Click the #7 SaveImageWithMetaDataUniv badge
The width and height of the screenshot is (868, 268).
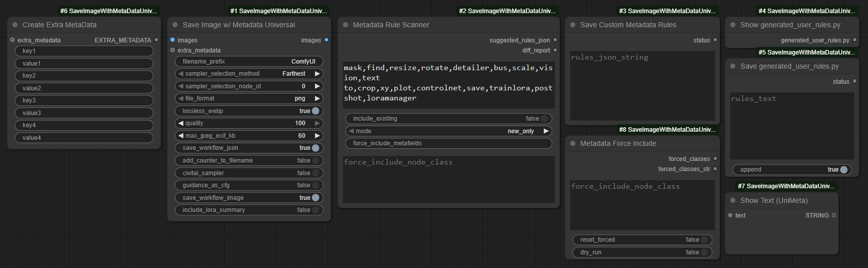pos(786,186)
